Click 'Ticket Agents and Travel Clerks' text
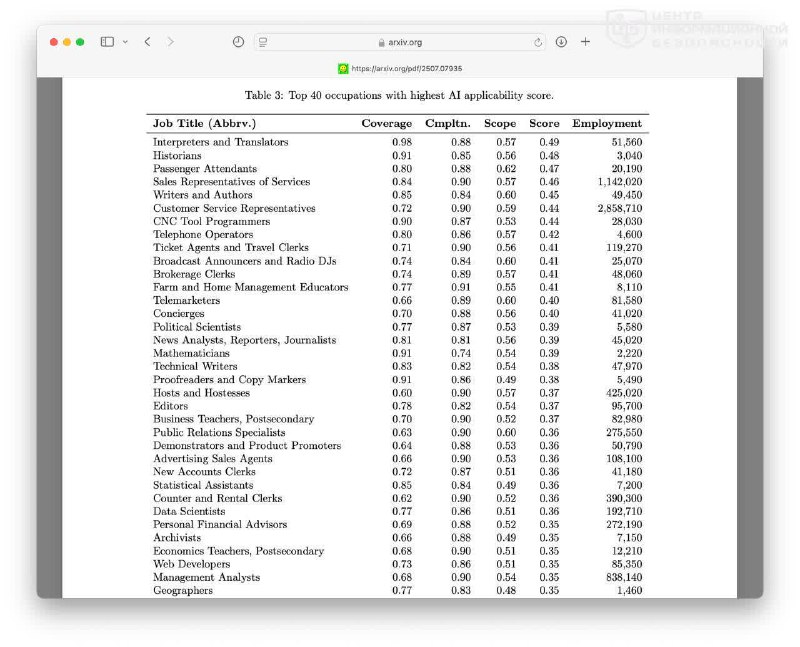Screen dimensions: 800x647 click(231, 247)
